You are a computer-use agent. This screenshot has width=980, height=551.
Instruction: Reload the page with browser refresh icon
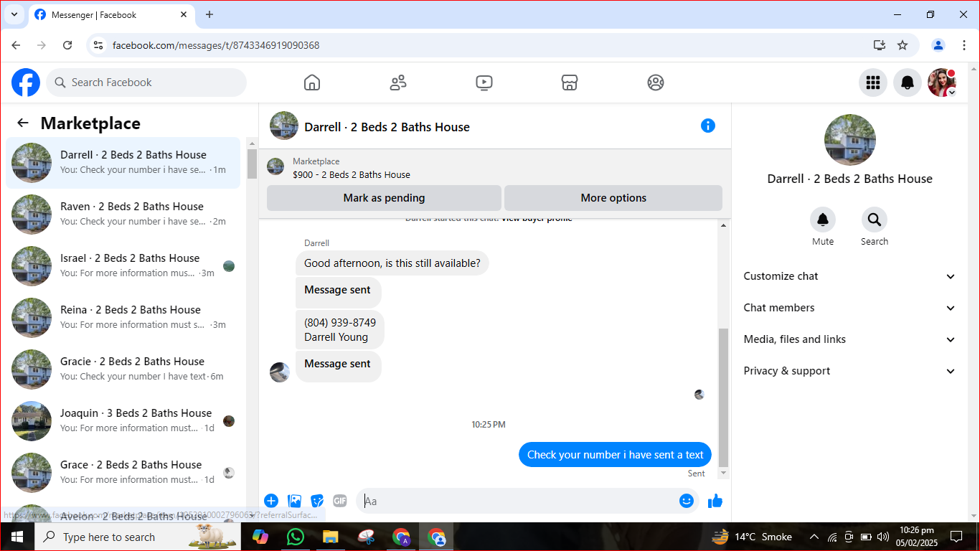click(67, 45)
